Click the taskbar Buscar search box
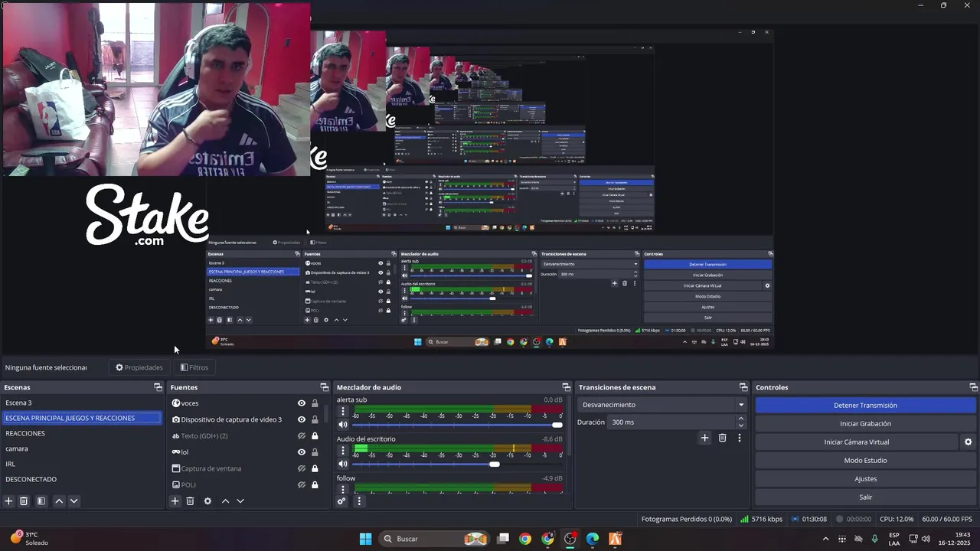The image size is (980, 551). [434, 539]
